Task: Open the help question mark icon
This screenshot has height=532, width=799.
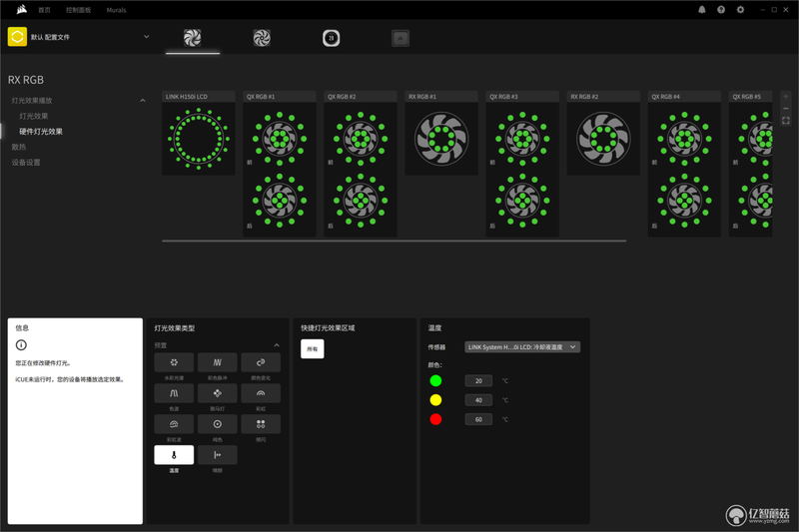Action: pos(721,10)
